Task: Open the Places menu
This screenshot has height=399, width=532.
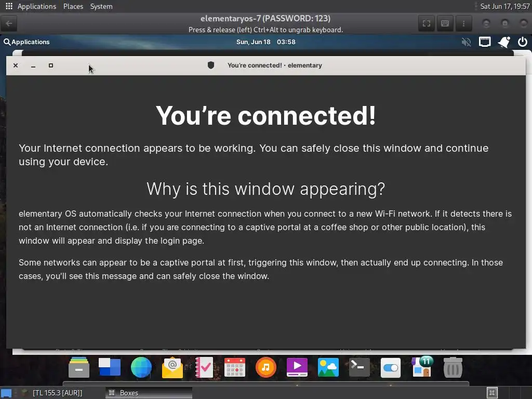Action: tap(73, 6)
